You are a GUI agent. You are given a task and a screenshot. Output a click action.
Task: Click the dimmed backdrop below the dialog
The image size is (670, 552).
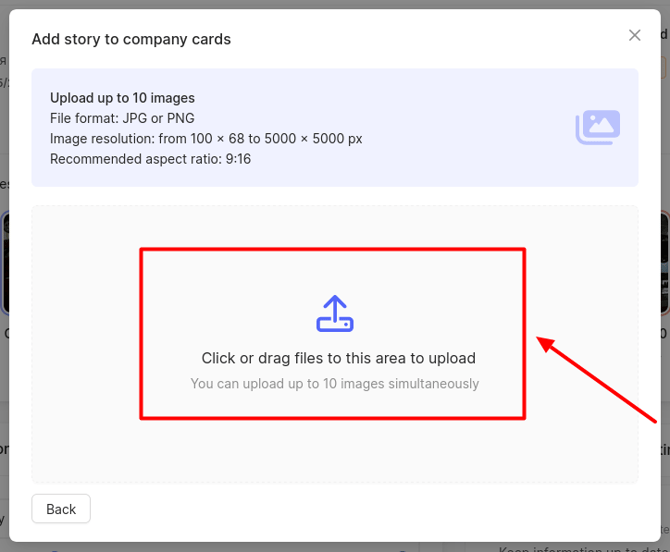(x=250, y=547)
